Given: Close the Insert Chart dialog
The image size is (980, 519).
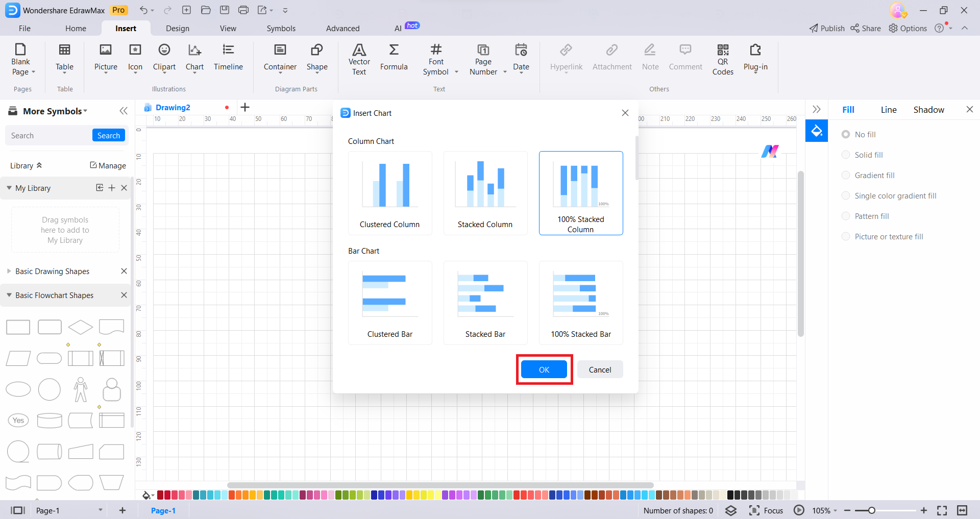Looking at the screenshot, I should [625, 113].
